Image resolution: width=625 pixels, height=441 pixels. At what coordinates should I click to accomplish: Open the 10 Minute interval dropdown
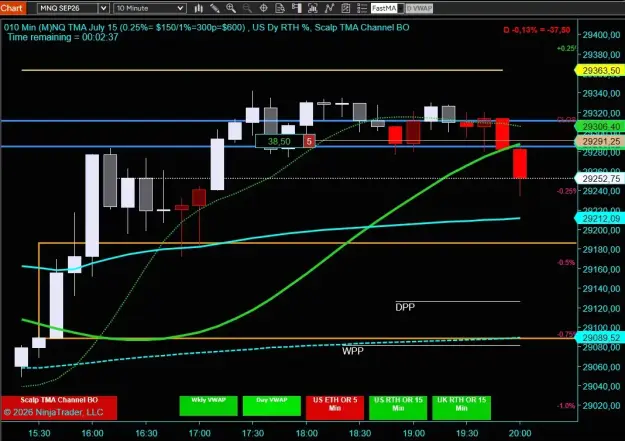pos(149,8)
